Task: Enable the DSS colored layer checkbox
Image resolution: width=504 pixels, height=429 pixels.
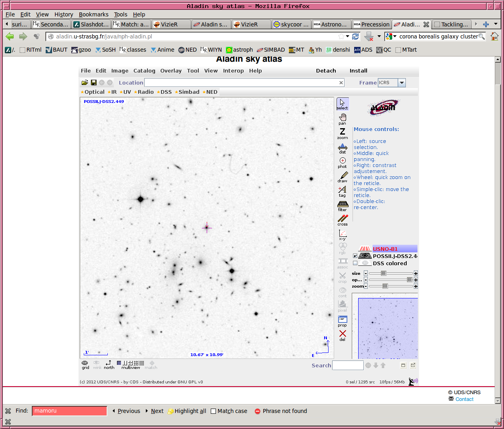Action: click(x=355, y=263)
